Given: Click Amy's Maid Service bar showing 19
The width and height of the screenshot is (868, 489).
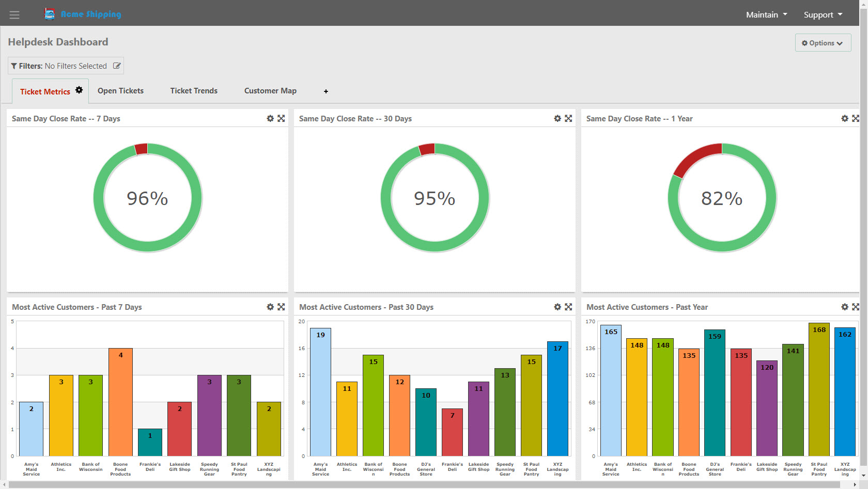Looking at the screenshot, I should [x=320, y=392].
